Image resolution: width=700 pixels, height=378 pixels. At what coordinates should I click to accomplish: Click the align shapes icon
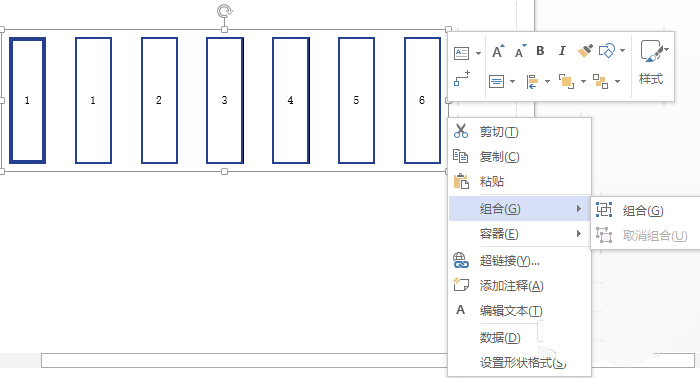(x=532, y=82)
